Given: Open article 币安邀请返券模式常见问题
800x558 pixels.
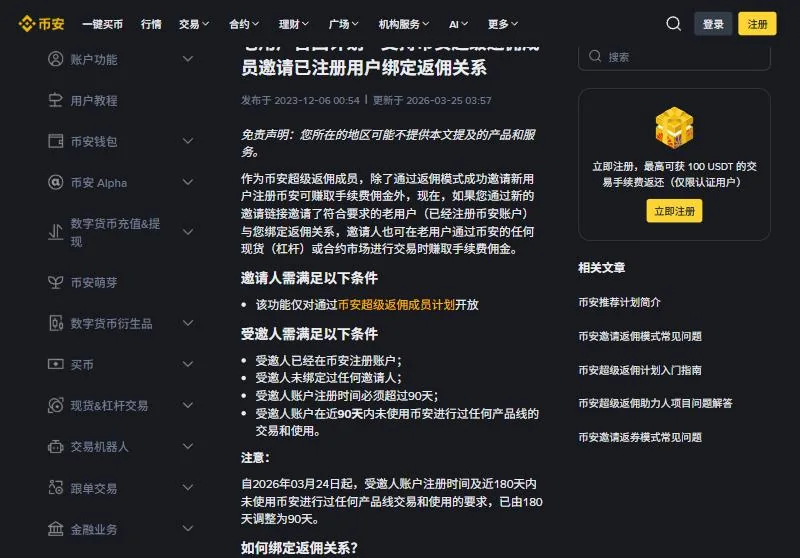Looking at the screenshot, I should pos(640,438).
